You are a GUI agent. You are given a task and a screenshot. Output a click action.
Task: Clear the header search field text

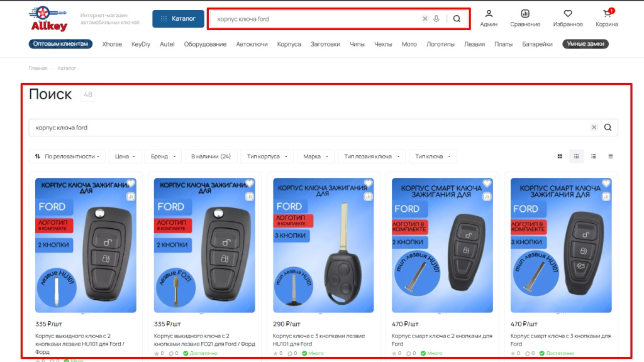point(425,19)
